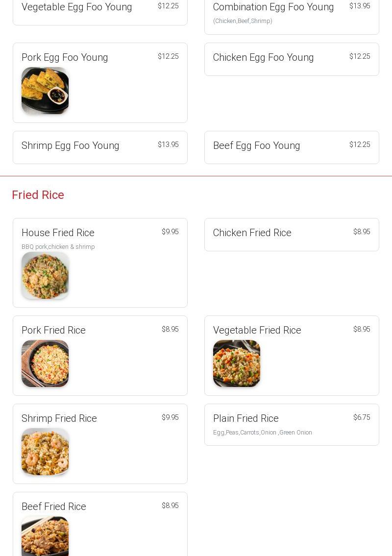Click the Pork Fried Rice thumbnail

pyautogui.click(x=45, y=363)
